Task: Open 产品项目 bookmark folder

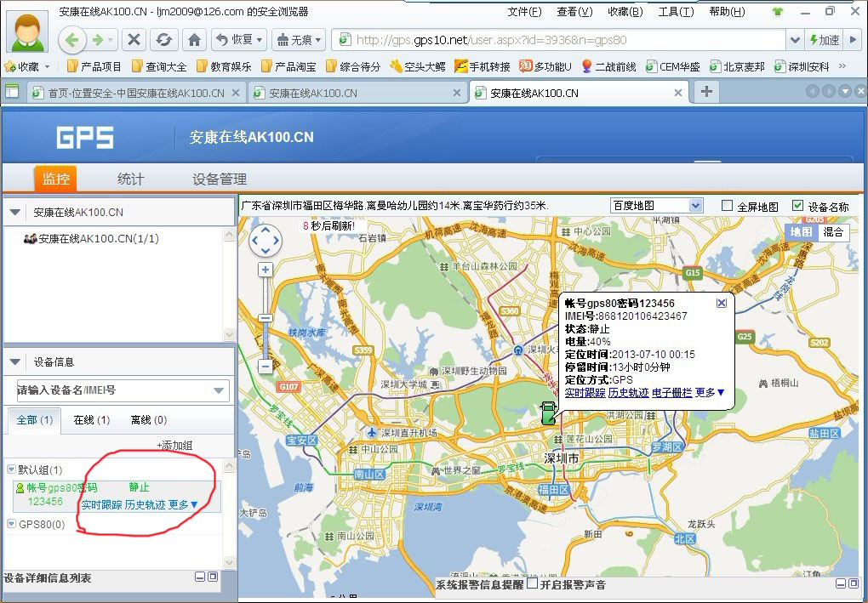Action: click(94, 67)
